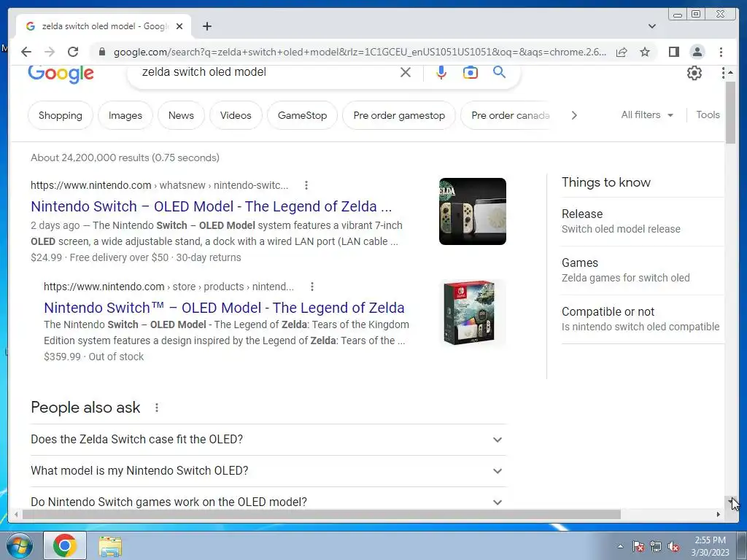Open search Tools
Image resolution: width=747 pixels, height=560 pixels.
[x=708, y=114]
